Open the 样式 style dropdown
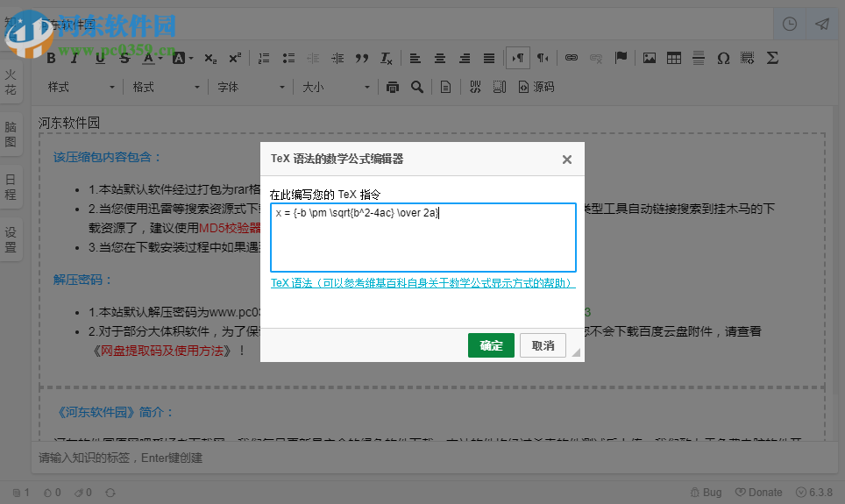This screenshot has width=845, height=504. 81,87
